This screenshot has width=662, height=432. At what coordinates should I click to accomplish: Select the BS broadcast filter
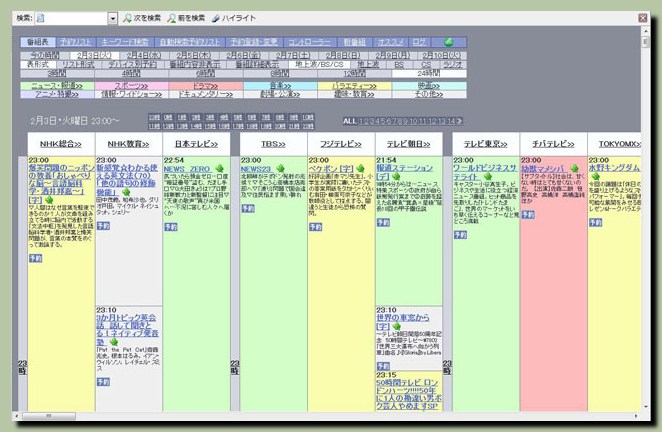click(399, 65)
